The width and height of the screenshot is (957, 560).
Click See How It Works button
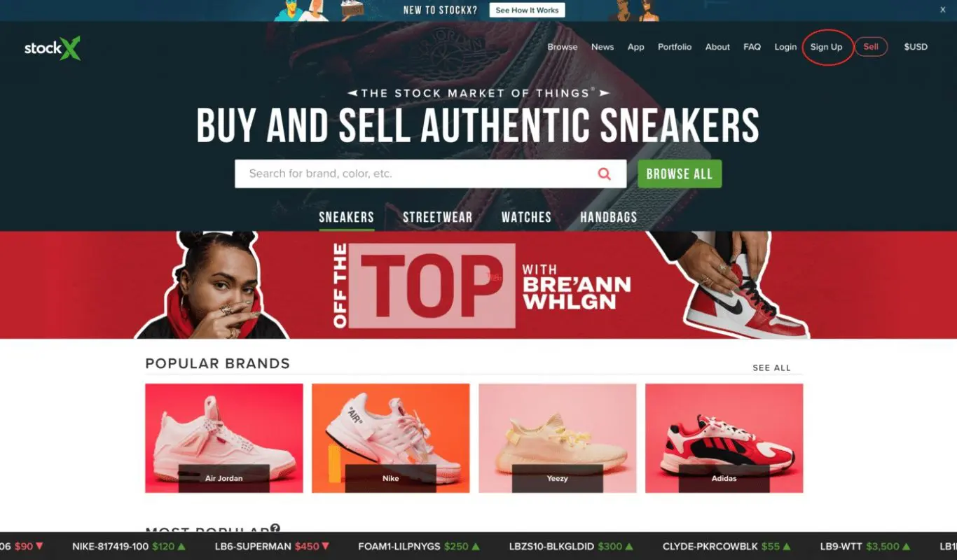[x=528, y=10]
